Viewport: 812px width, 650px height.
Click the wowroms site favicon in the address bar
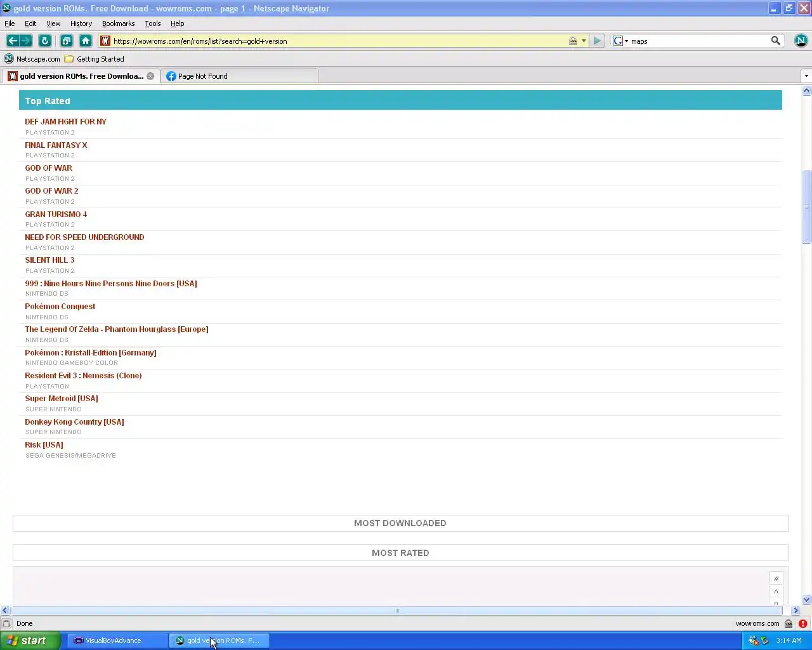click(105, 41)
